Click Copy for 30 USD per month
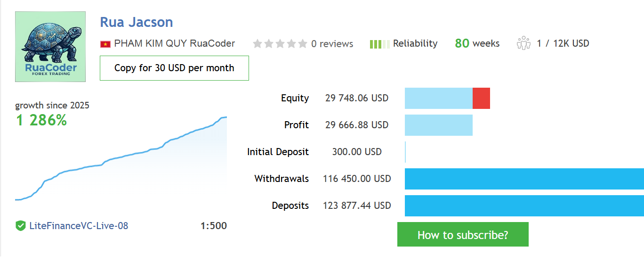The height and width of the screenshot is (264, 644). (174, 68)
